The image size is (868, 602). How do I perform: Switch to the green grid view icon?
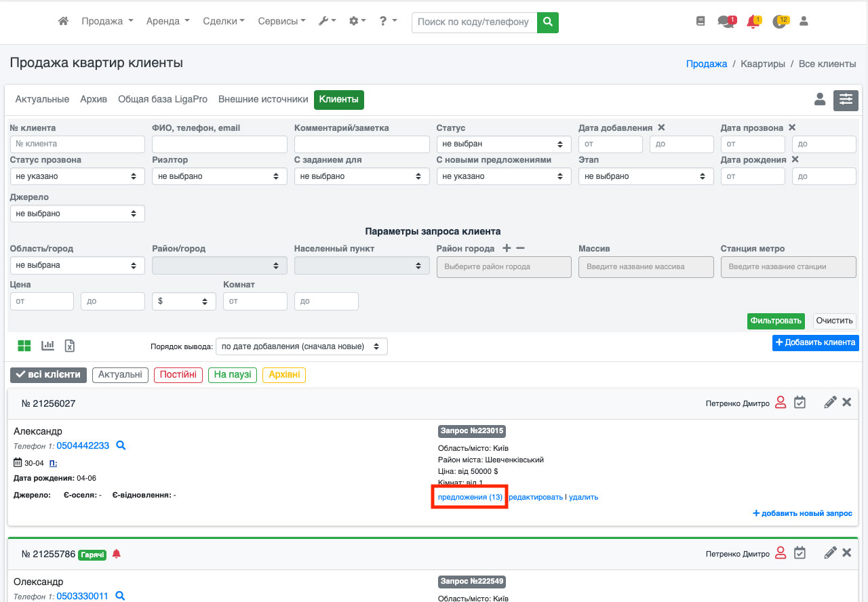tap(24, 346)
